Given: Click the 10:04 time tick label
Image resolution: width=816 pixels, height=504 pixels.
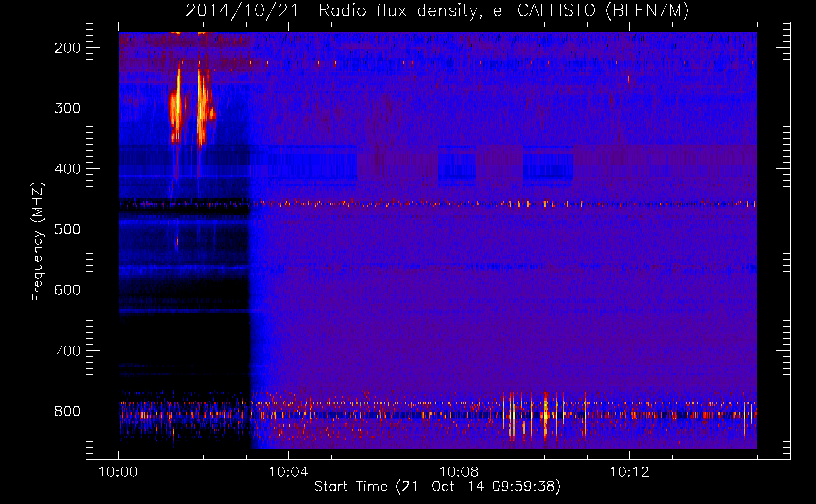Looking at the screenshot, I should point(288,472).
